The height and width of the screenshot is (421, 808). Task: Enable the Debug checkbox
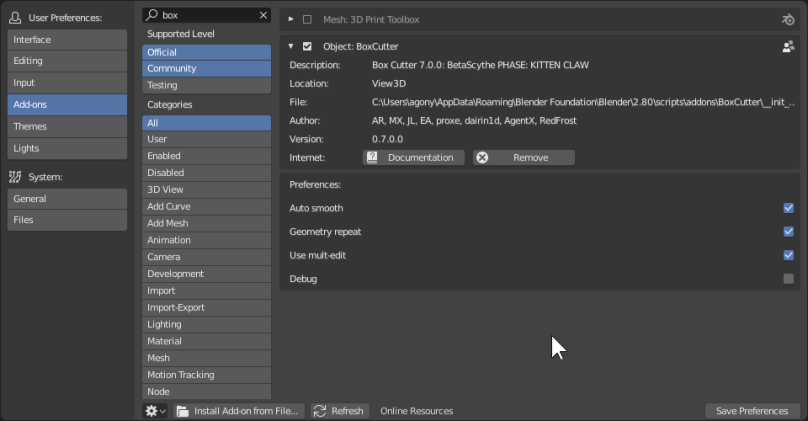[x=788, y=279]
